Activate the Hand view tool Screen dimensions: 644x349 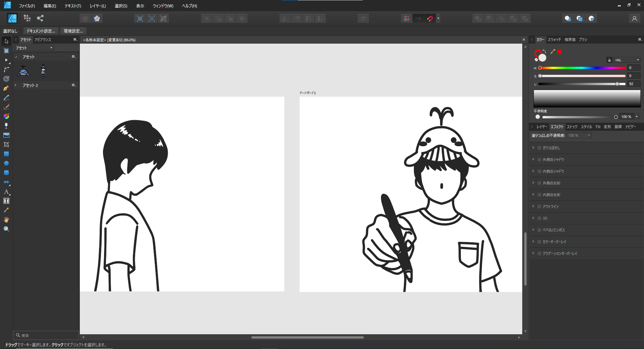pos(6,220)
